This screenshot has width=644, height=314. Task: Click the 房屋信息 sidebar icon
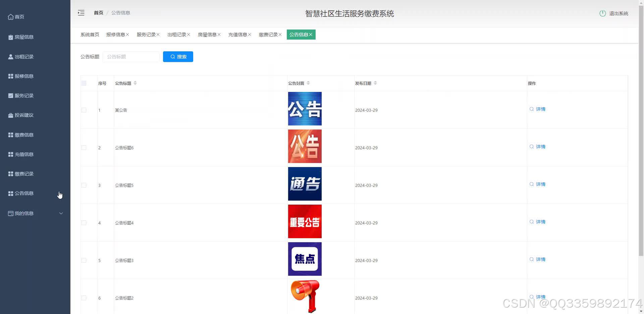[x=11, y=37]
